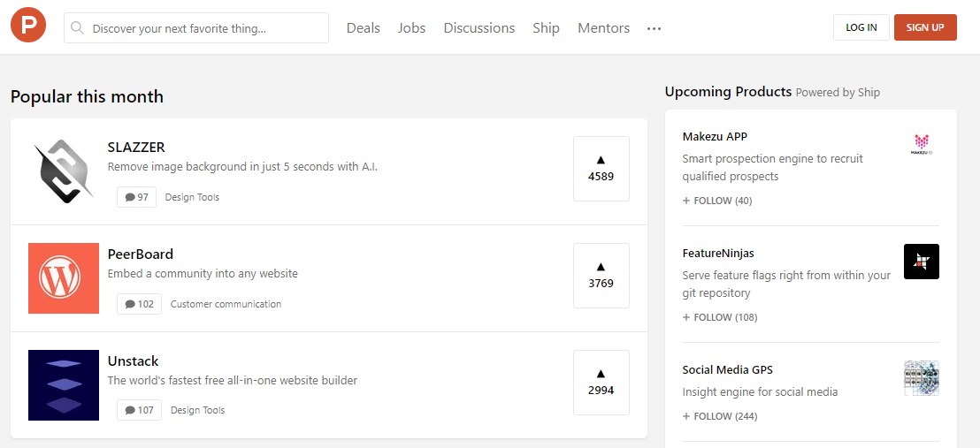Viewport: 980px width, 448px height.
Task: Click the Product Hunt logo
Action: (x=28, y=27)
